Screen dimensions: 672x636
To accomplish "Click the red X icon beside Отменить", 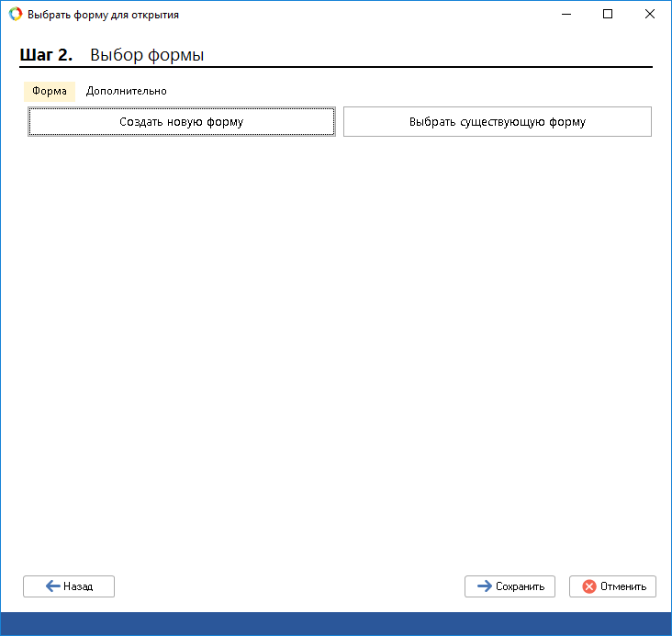I will [588, 586].
